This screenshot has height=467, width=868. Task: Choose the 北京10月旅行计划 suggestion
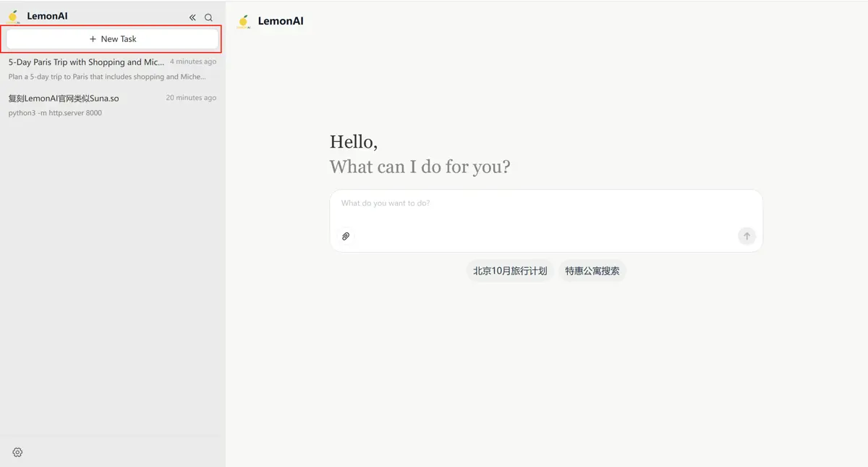point(510,271)
